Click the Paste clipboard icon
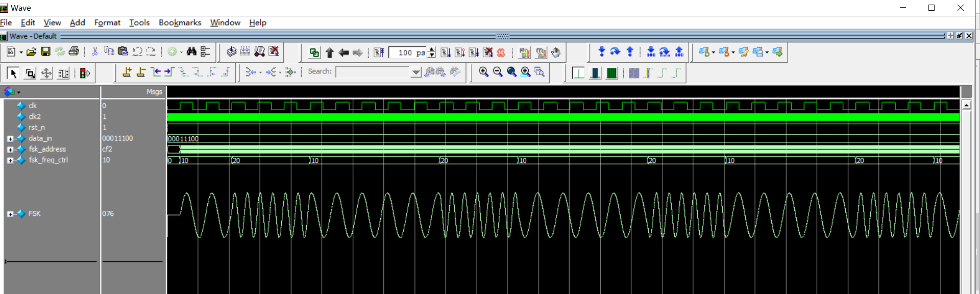 pyautogui.click(x=122, y=51)
